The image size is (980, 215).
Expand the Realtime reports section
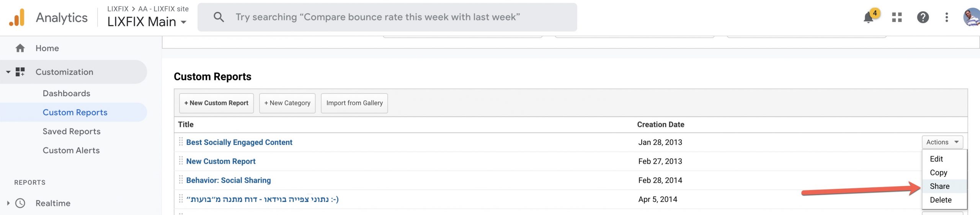8,203
